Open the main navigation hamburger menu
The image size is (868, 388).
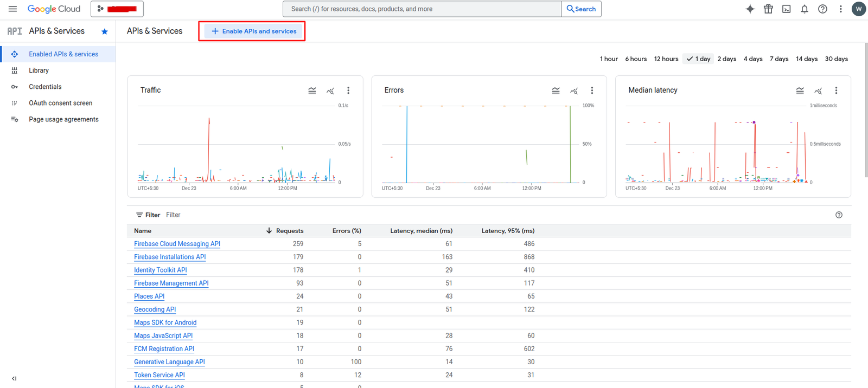12,9
